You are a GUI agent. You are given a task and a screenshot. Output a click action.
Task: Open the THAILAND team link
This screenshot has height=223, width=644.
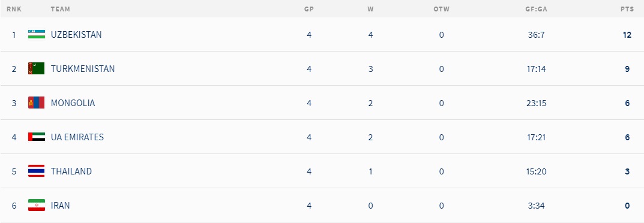click(x=71, y=171)
